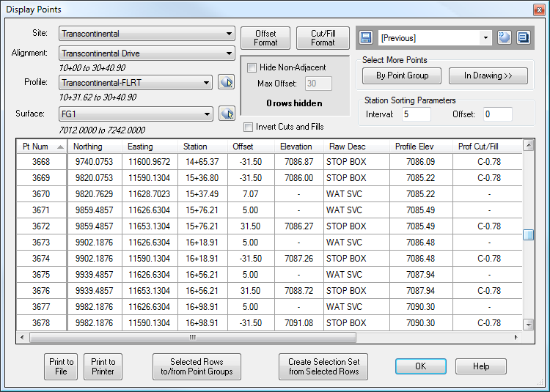
Task: Select point number 3674 row
Action: (x=269, y=259)
